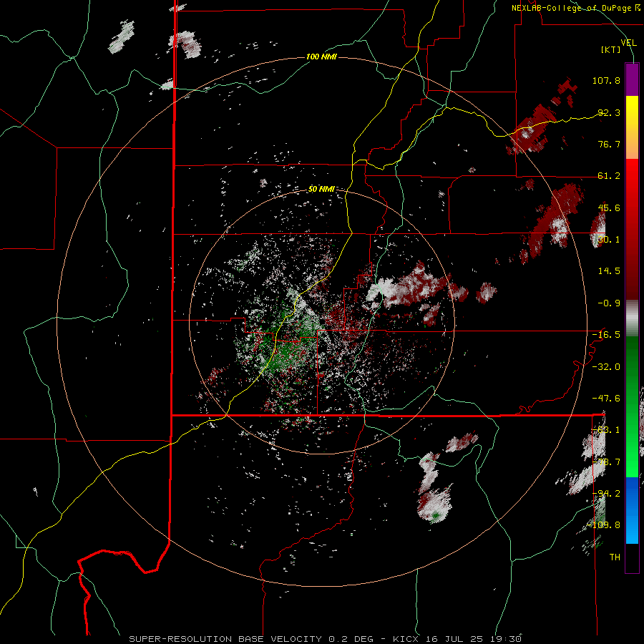The image size is (644, 644).
Task: Pick the blue segment of the color bar
Action: 632,510
